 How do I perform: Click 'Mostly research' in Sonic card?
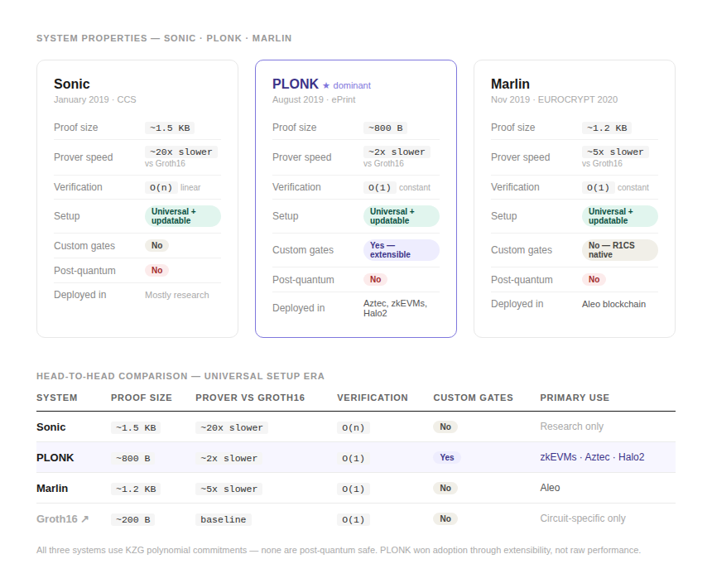click(x=176, y=295)
